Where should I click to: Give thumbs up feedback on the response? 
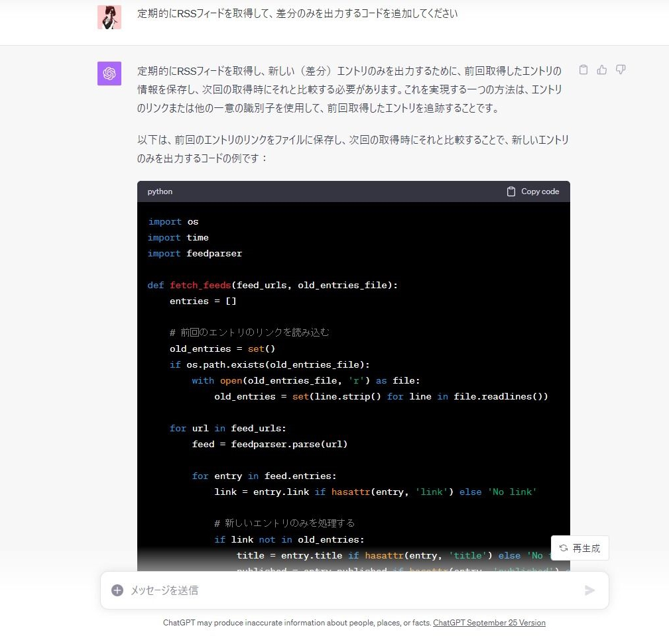602,70
